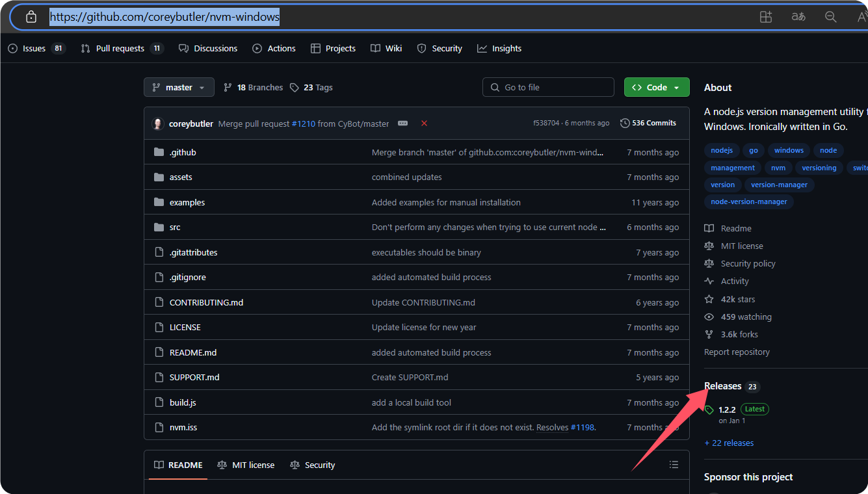Open Readme link in About sidebar
Screen dimensions: 868x494
point(728,228)
